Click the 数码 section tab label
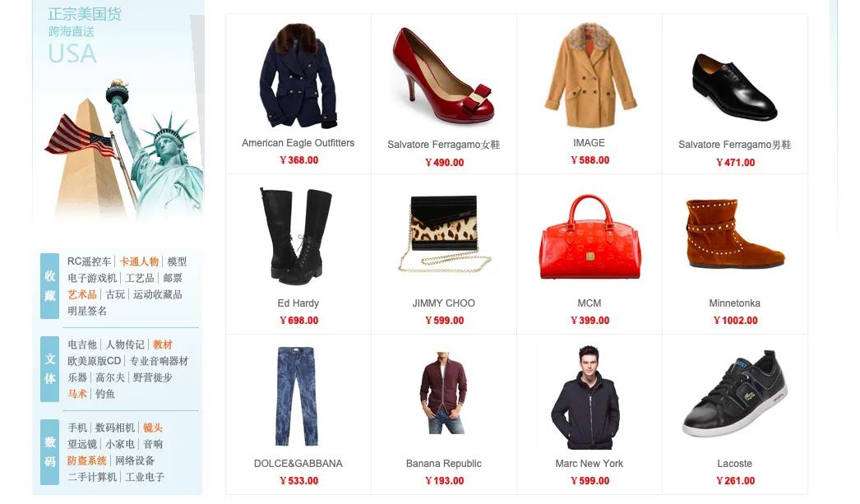 click(x=50, y=452)
